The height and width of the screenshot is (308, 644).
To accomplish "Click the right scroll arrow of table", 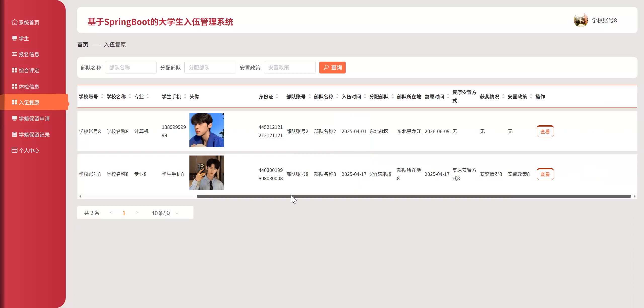I will [x=634, y=196].
